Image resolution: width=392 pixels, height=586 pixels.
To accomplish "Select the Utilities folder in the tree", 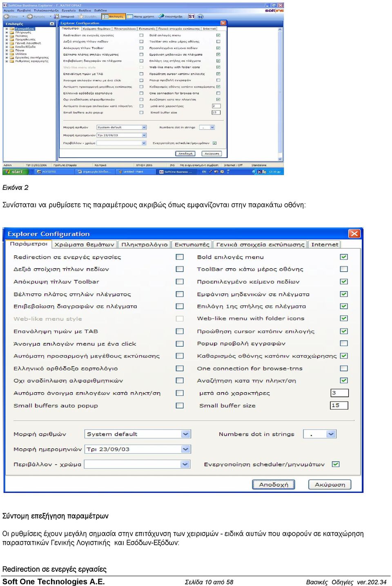I will pyautogui.click(x=21, y=54).
